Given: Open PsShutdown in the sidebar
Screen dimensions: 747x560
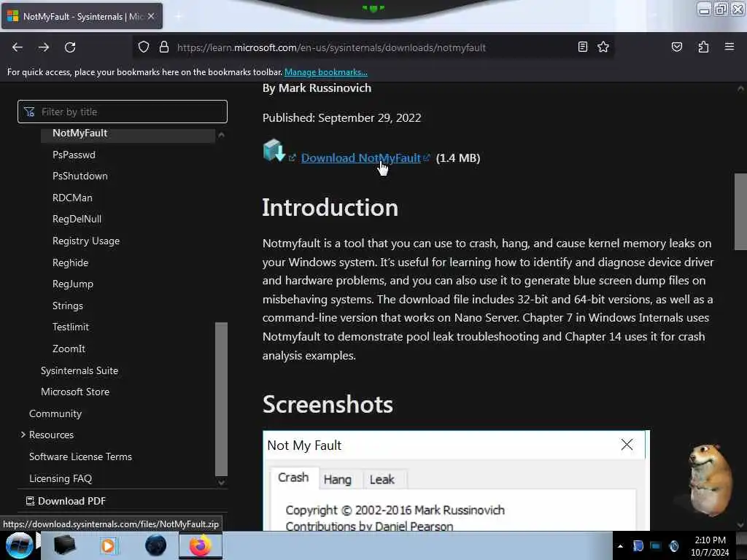Looking at the screenshot, I should click(x=80, y=176).
